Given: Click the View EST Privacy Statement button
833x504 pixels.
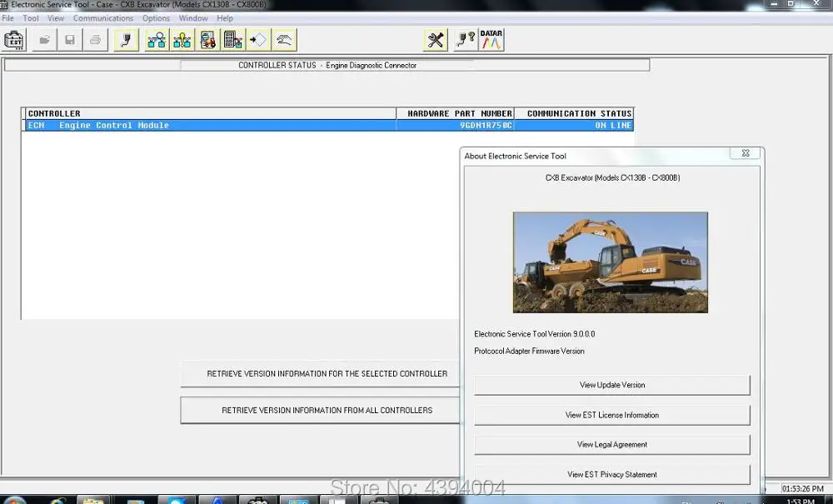Looking at the screenshot, I should (x=612, y=475).
